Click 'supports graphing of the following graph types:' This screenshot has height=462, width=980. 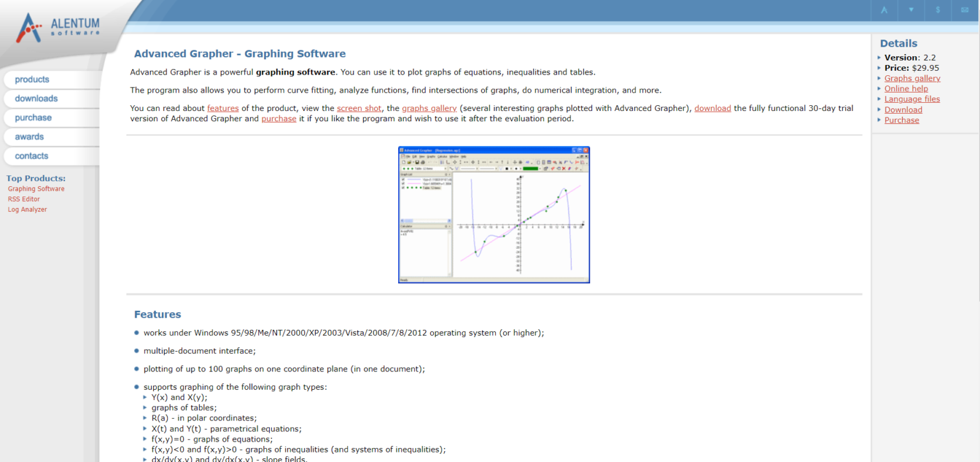coord(235,387)
